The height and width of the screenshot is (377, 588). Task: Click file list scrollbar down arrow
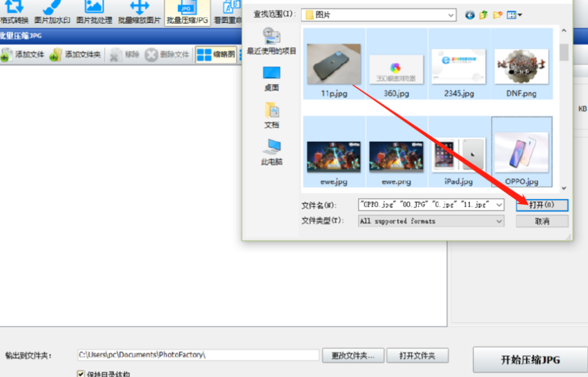(563, 188)
